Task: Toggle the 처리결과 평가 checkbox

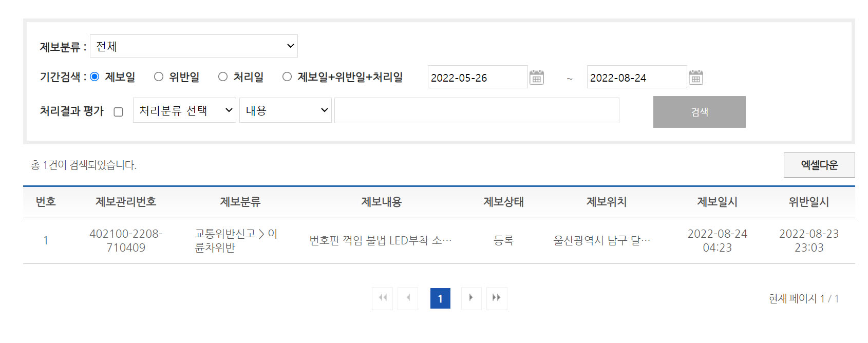Action: [119, 112]
